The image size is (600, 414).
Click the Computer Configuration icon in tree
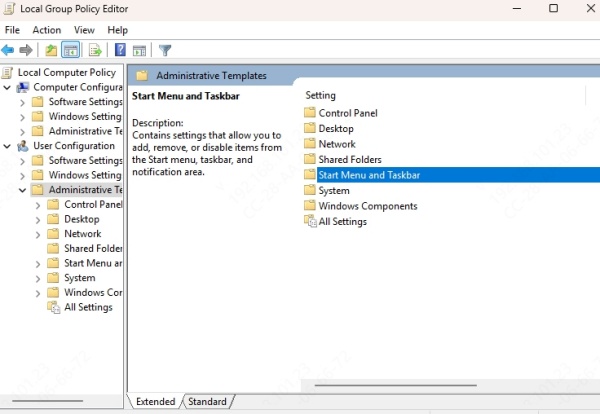pos(23,87)
